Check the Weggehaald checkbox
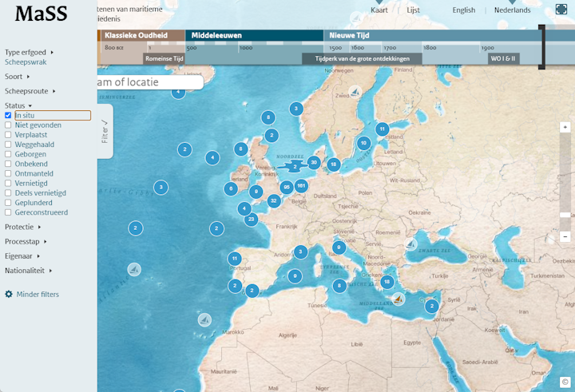This screenshot has height=392, width=575. click(x=8, y=145)
